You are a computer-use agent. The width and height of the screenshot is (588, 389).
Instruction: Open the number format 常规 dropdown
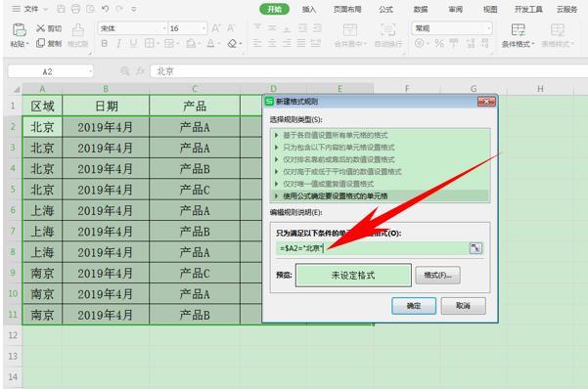488,28
